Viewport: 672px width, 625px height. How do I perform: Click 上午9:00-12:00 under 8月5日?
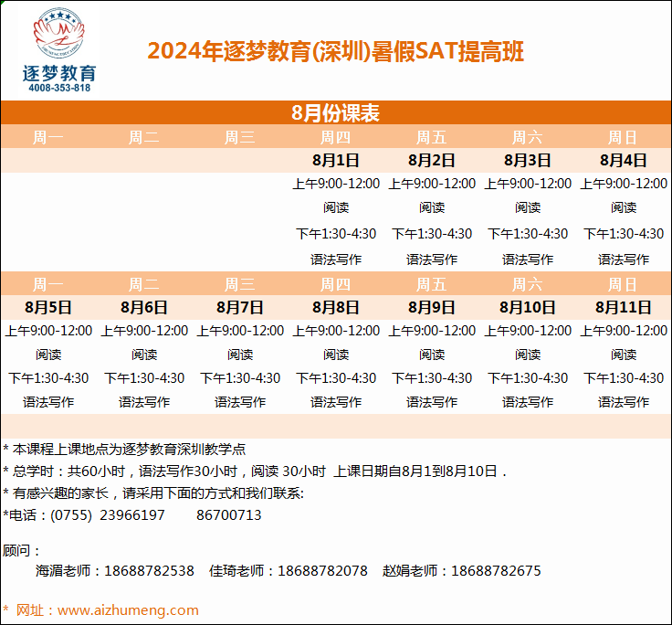(48, 331)
